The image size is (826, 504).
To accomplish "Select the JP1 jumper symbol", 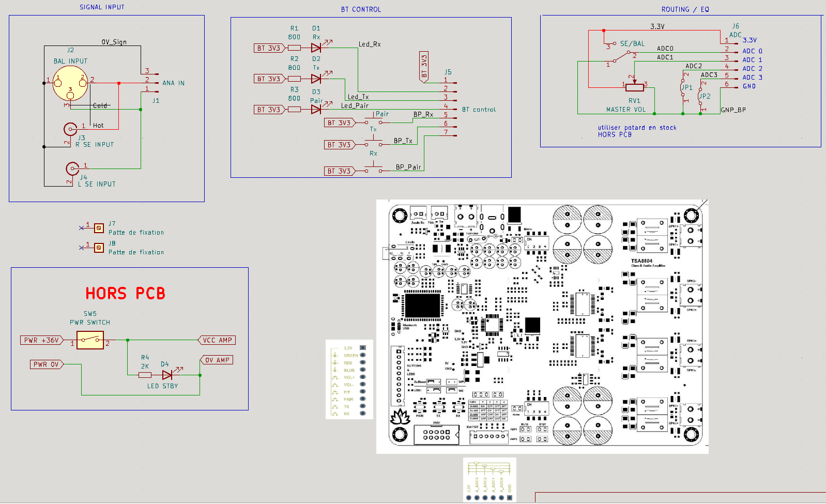I will tap(683, 87).
